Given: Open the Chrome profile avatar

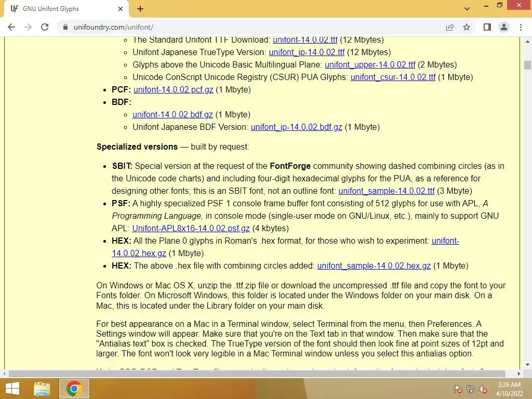Looking at the screenshot, I should coord(504,27).
